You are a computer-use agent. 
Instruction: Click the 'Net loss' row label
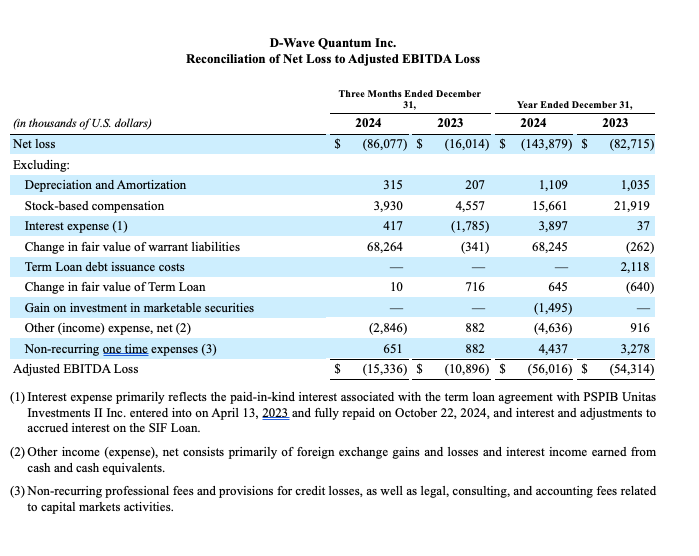pyautogui.click(x=34, y=144)
